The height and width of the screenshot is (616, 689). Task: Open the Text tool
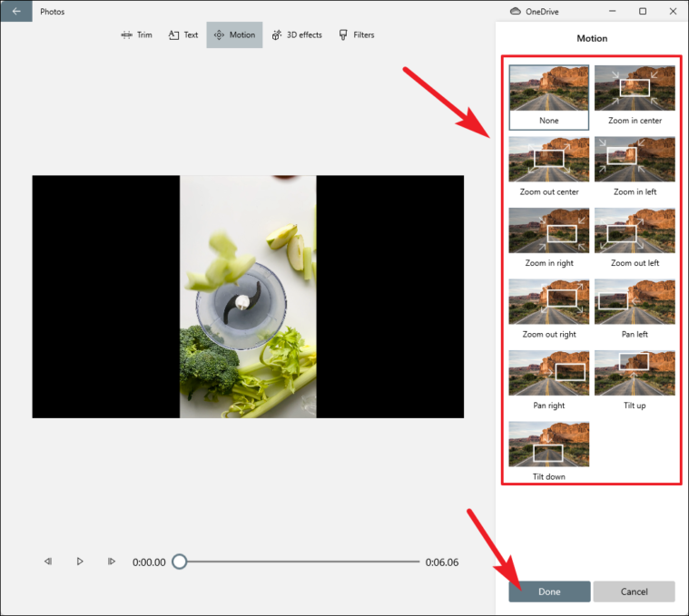[x=183, y=34]
